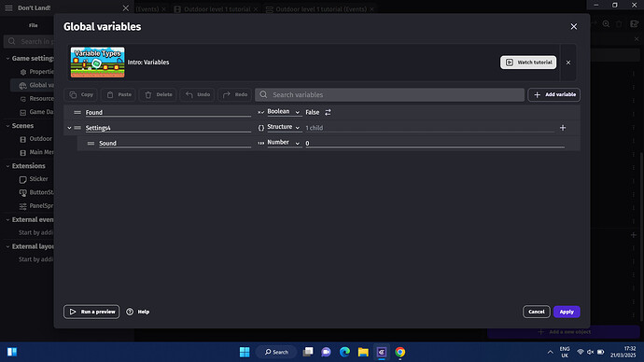The image size is (644, 362).
Task: Watch the variables tutorial
Action: click(x=528, y=63)
